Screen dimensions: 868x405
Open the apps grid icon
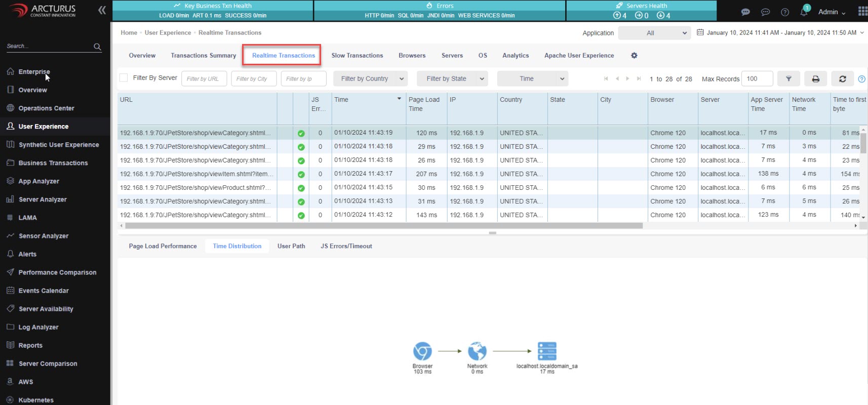[862, 12]
